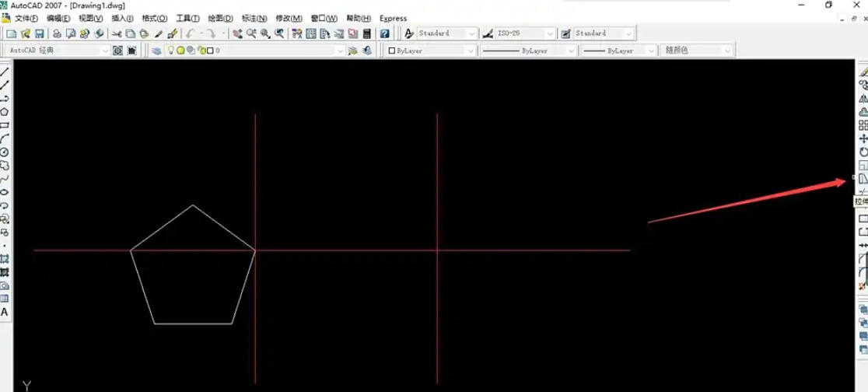
Task: Select the Polygon tool in the draw toolbar
Action: (5, 112)
